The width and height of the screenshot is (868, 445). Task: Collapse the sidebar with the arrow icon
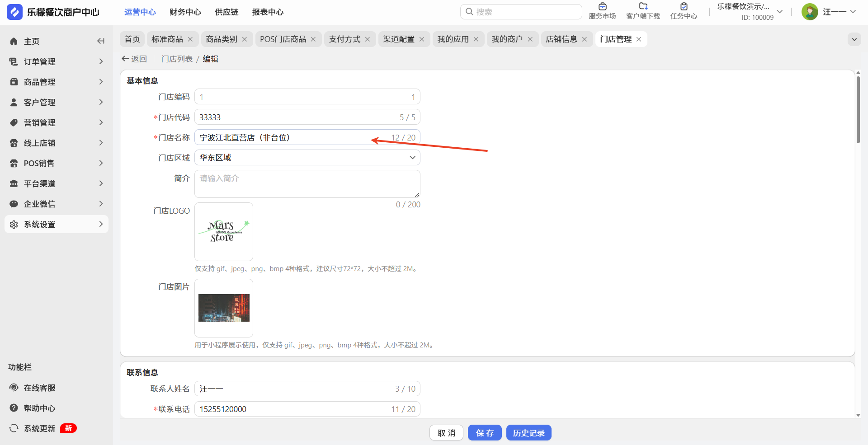[x=100, y=41]
